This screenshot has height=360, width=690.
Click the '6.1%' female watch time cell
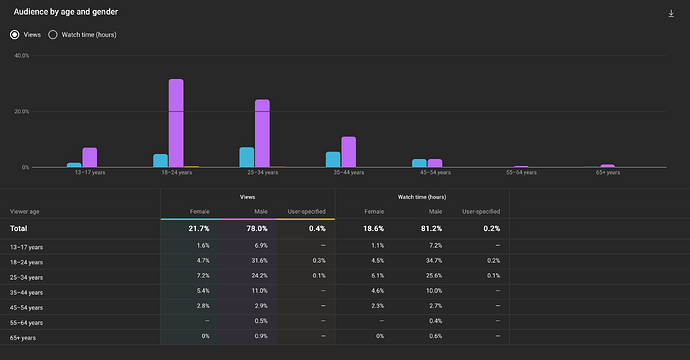[x=378, y=276]
